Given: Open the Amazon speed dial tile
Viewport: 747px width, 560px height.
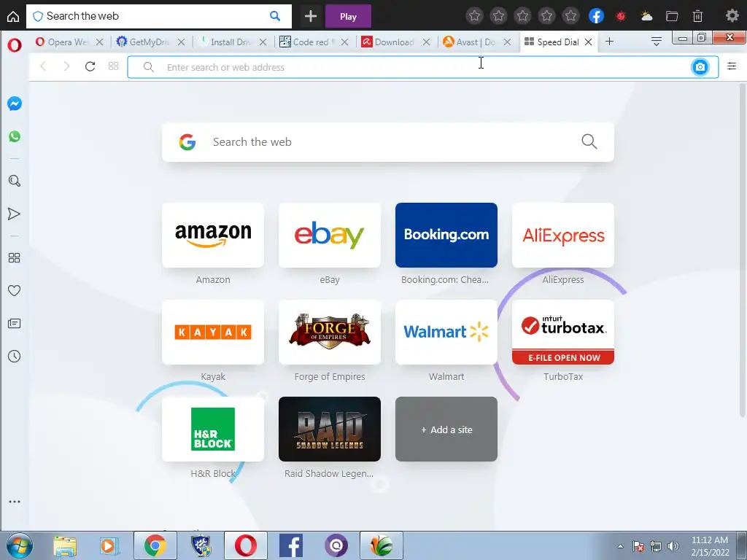Looking at the screenshot, I should click(213, 236).
